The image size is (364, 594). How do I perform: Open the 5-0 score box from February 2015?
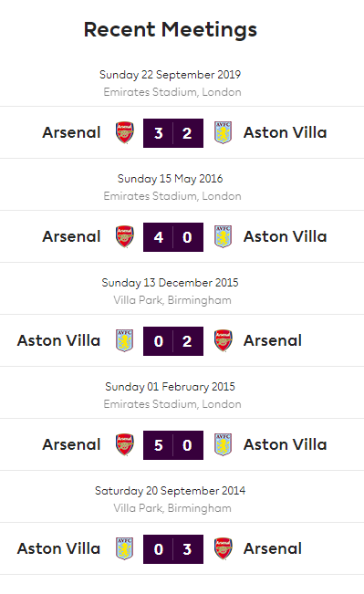pyautogui.click(x=173, y=445)
